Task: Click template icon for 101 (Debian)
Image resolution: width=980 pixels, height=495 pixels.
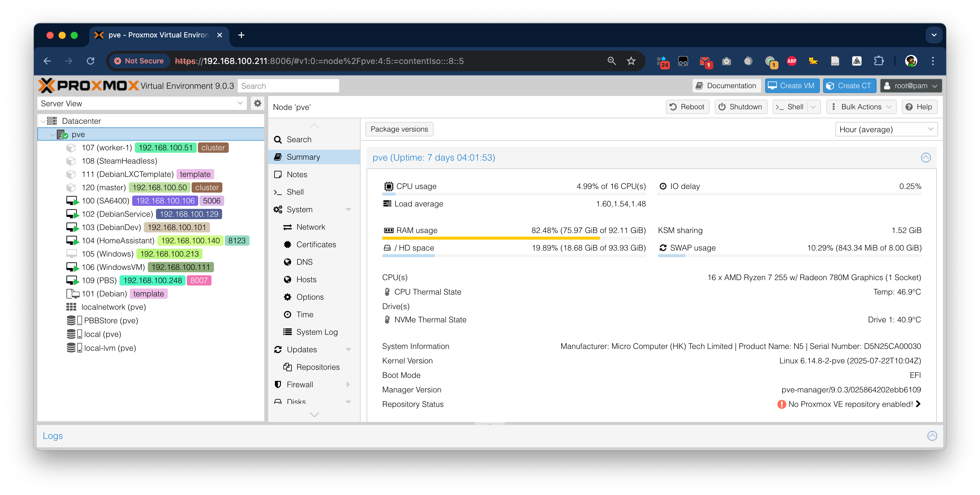Action: (x=72, y=294)
